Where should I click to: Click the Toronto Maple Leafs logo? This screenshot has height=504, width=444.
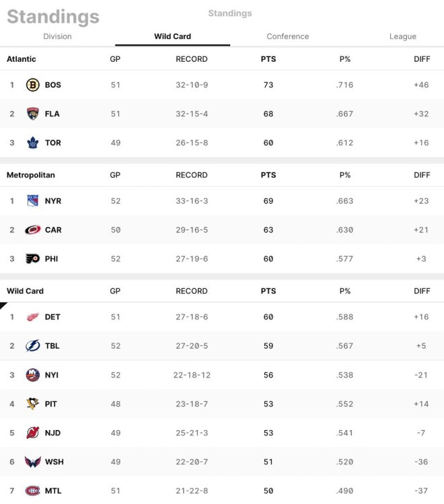click(x=32, y=142)
